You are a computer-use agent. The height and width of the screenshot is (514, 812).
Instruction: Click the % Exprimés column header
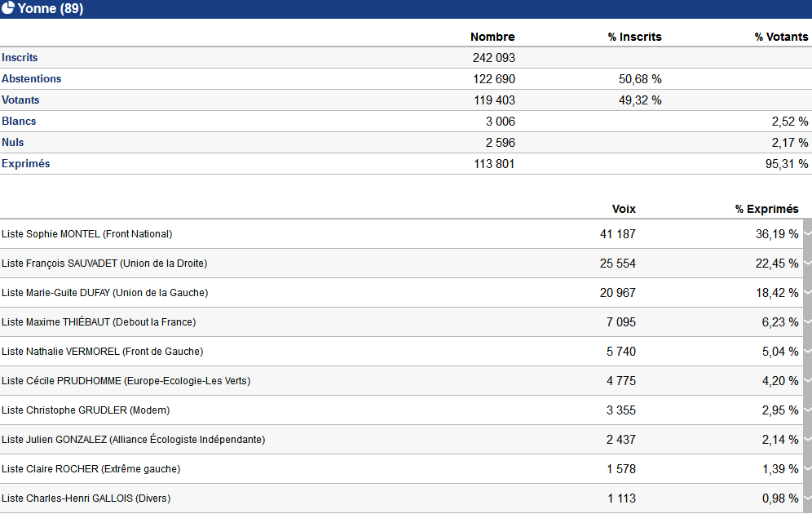(766, 209)
